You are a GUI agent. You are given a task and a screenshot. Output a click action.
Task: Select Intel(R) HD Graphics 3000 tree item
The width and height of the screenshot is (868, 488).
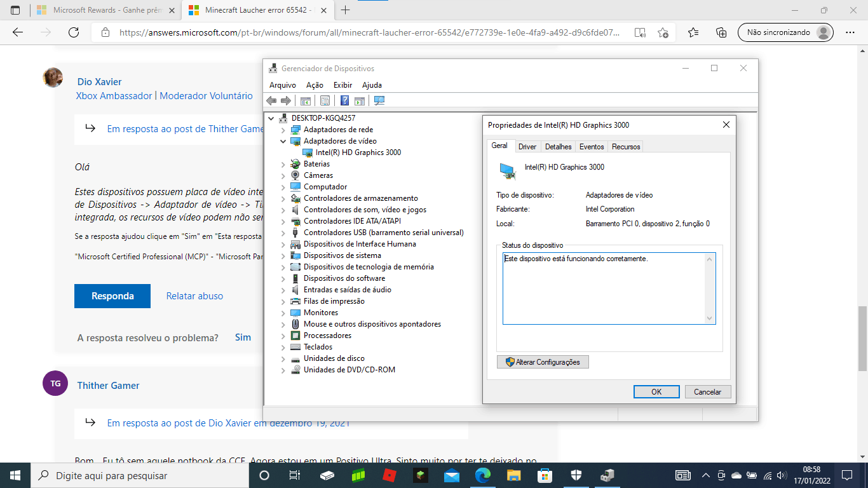tap(358, 152)
